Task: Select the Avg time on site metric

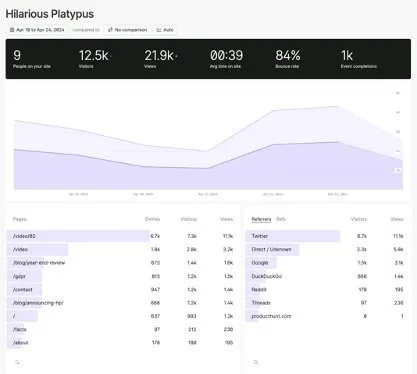Action: (226, 59)
